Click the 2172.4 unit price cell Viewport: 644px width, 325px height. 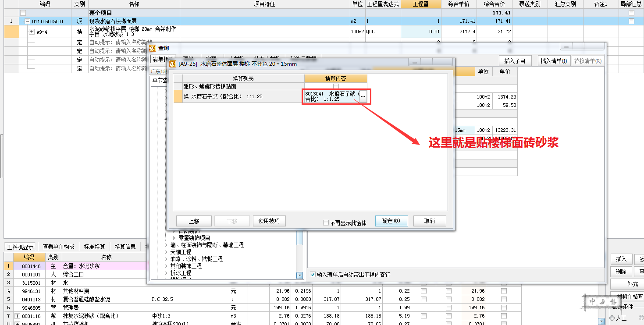tap(459, 32)
